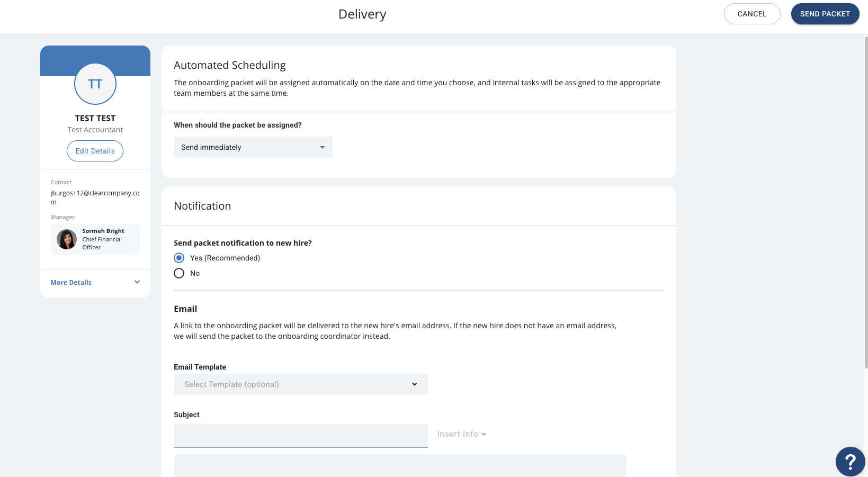
Task: Click the jburgos+12@clearcompany.com contact email
Action: click(95, 197)
